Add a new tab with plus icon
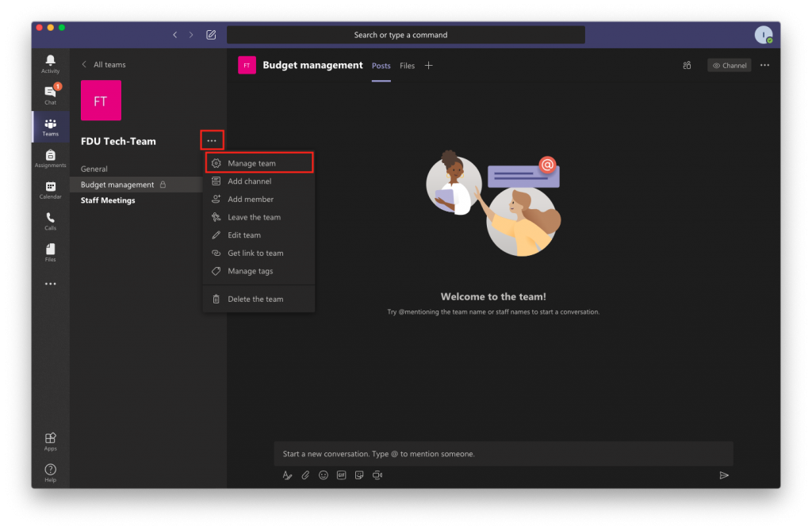Image resolution: width=812 pixels, height=530 pixels. point(428,65)
